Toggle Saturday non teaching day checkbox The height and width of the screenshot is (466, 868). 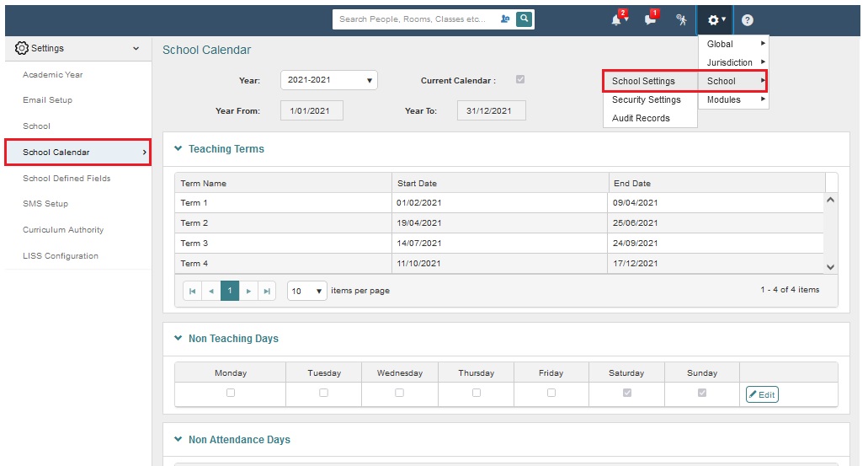(627, 393)
